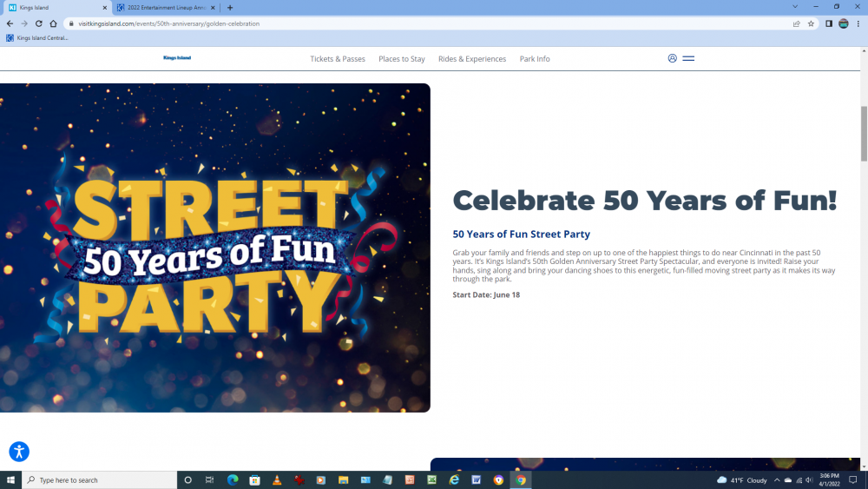Viewport: 868px width, 489px height.
Task: Open the accessibility options widget
Action: 19,452
